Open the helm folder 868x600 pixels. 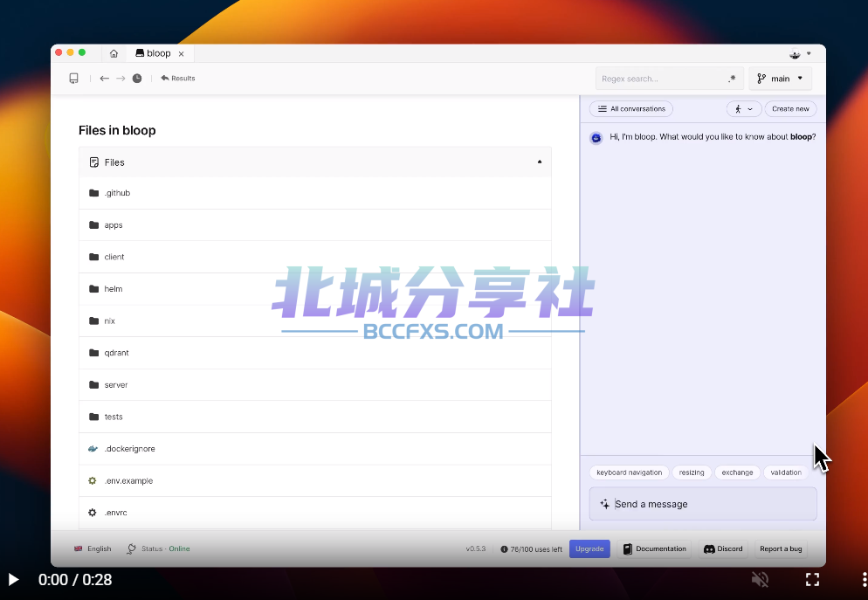315,289
